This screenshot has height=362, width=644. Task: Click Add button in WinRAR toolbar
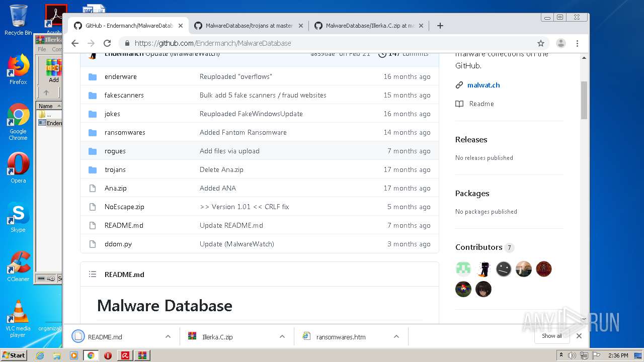(x=53, y=71)
